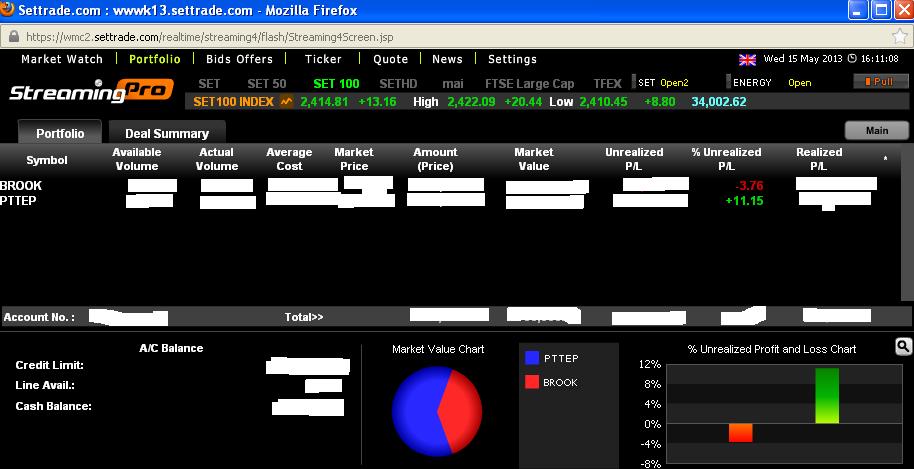Open the Market Watch menu
Screen dimensions: 914x469
62,59
